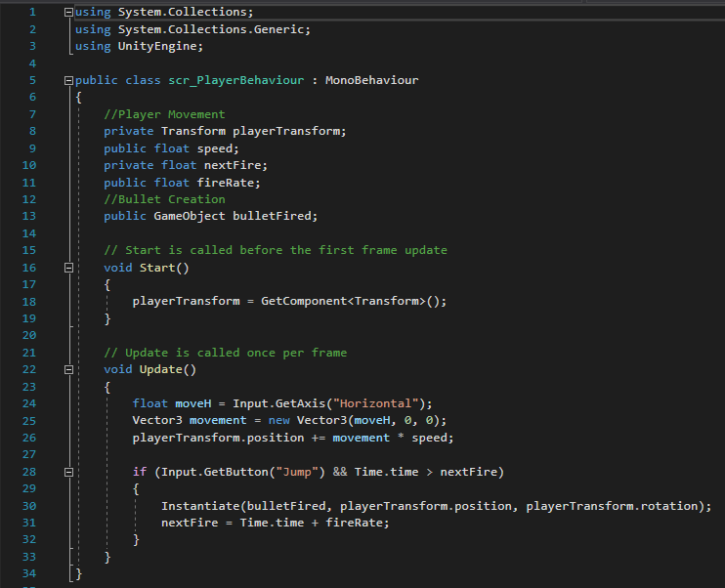The width and height of the screenshot is (725, 588).
Task: Click the Instantiate method call
Action: pyautogui.click(x=200, y=506)
